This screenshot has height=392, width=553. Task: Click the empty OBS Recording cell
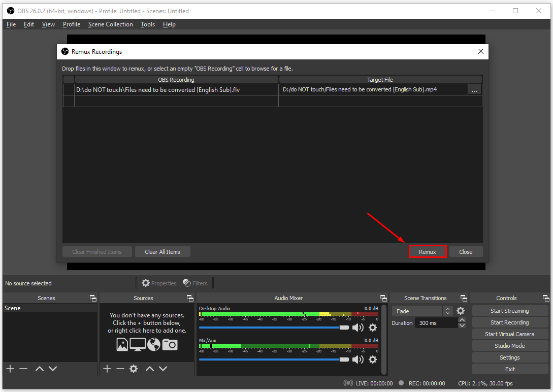tap(176, 101)
